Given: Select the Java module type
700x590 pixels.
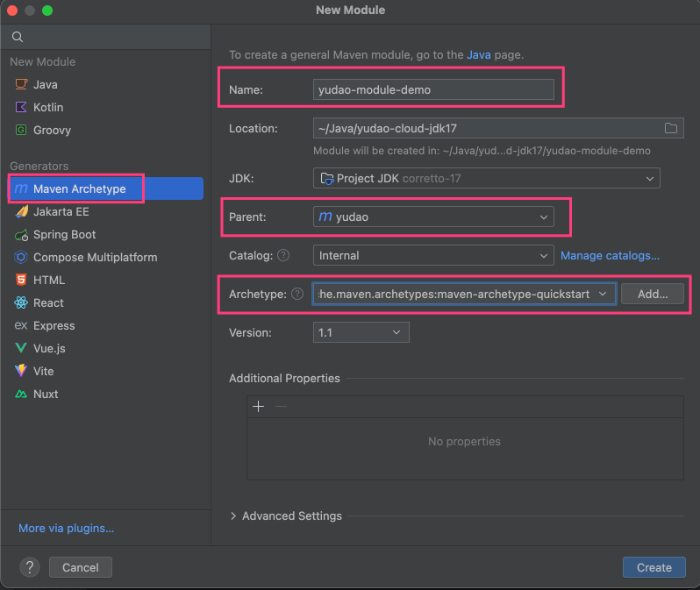Looking at the screenshot, I should (x=45, y=84).
